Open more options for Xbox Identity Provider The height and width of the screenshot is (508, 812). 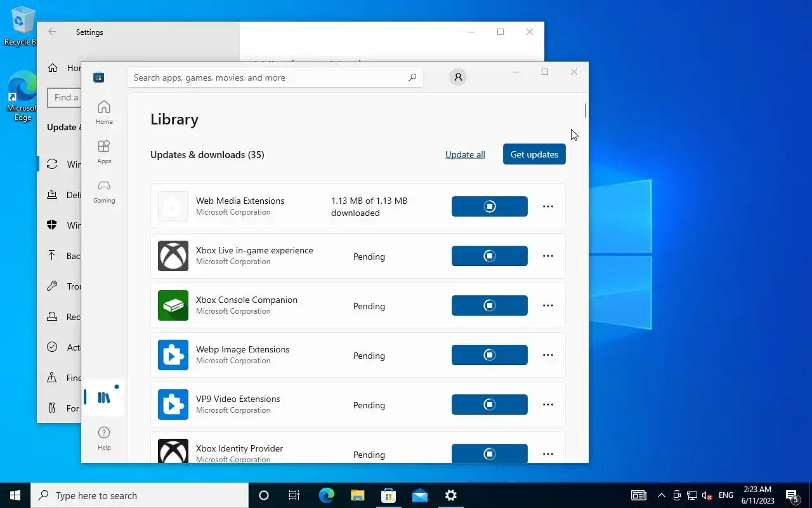click(548, 454)
